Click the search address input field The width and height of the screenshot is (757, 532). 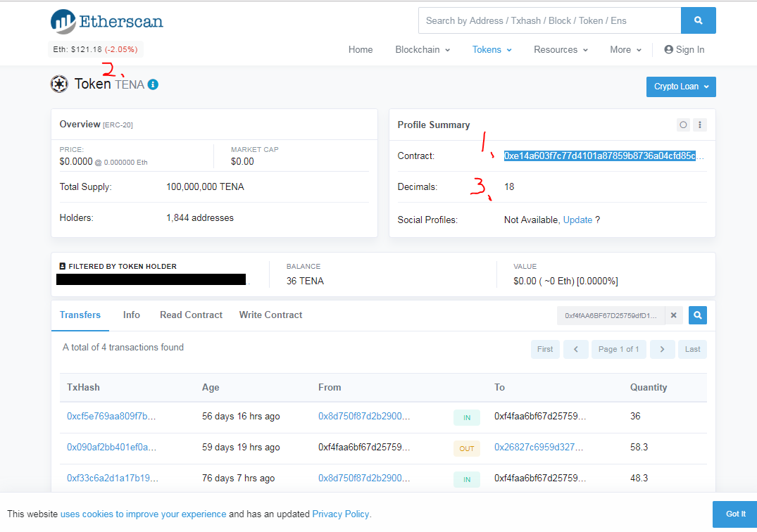(x=549, y=20)
